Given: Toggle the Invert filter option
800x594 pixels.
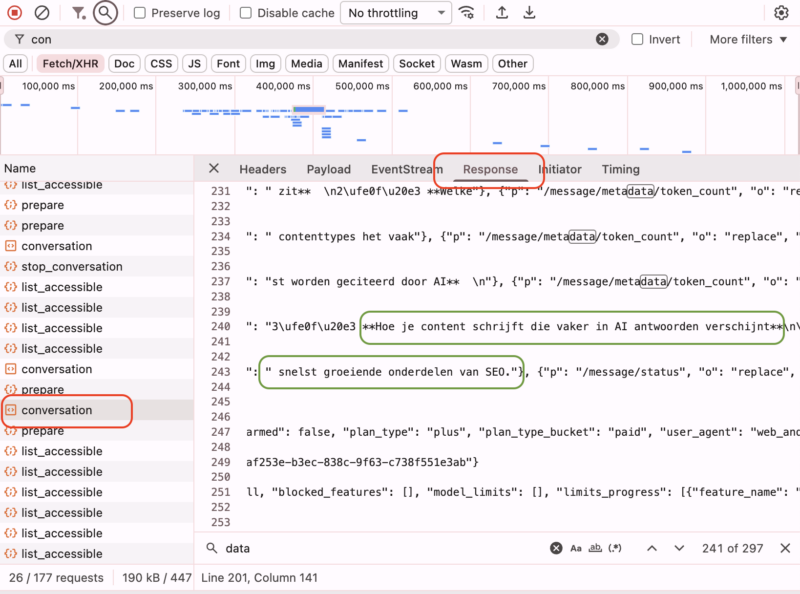Looking at the screenshot, I should pyautogui.click(x=637, y=39).
